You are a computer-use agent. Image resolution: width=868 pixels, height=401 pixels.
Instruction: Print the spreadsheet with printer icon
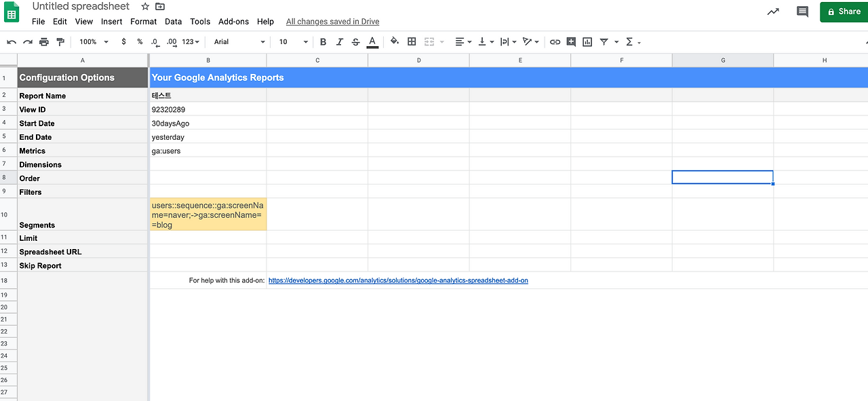(x=44, y=42)
